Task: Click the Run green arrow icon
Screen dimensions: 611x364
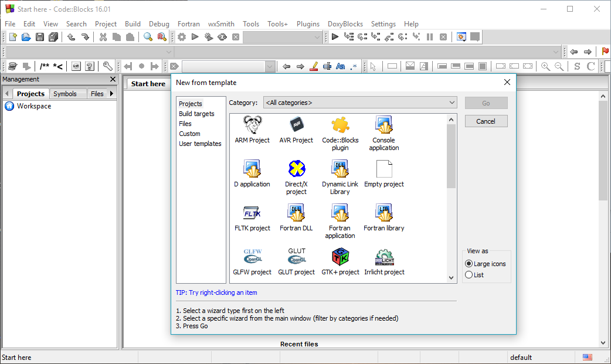Action: (x=195, y=37)
